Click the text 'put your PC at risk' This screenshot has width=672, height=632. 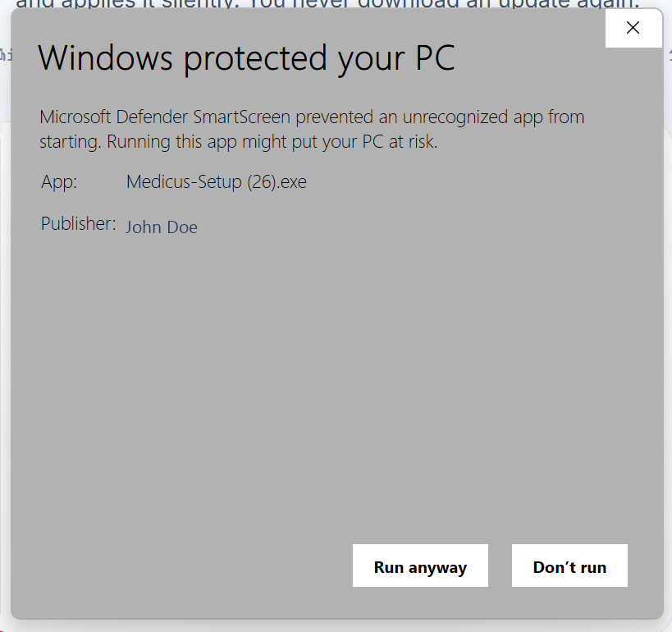click(364, 142)
